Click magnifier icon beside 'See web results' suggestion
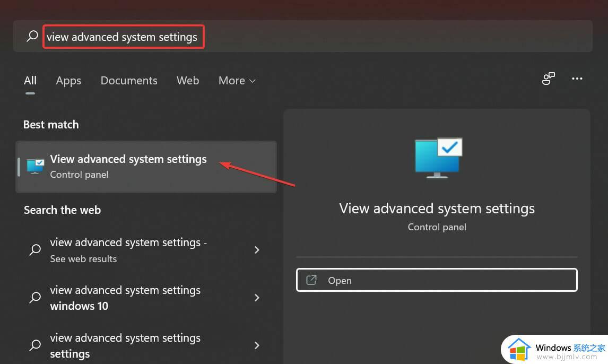The height and width of the screenshot is (364, 608). [35, 249]
